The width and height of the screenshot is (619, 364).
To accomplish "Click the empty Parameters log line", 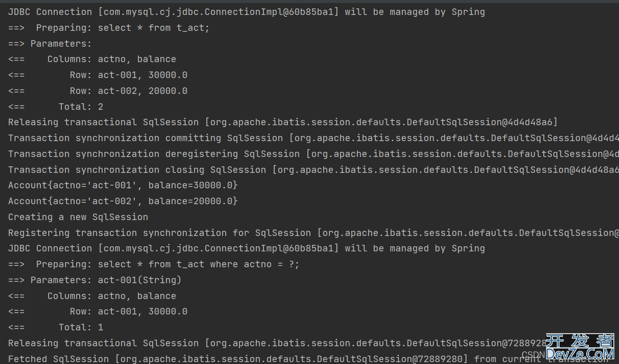I will pos(50,43).
